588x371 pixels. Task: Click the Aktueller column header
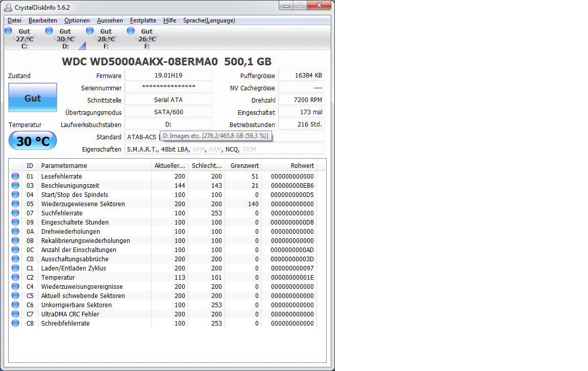(170, 166)
